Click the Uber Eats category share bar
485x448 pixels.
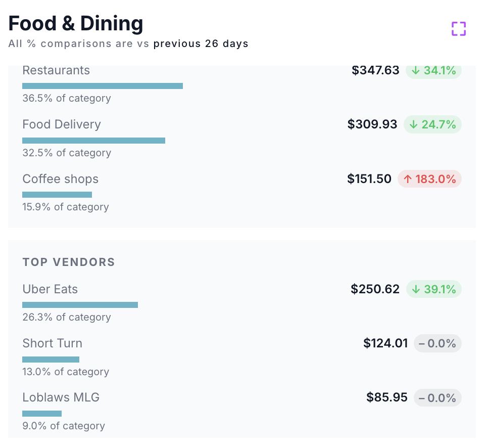click(80, 304)
